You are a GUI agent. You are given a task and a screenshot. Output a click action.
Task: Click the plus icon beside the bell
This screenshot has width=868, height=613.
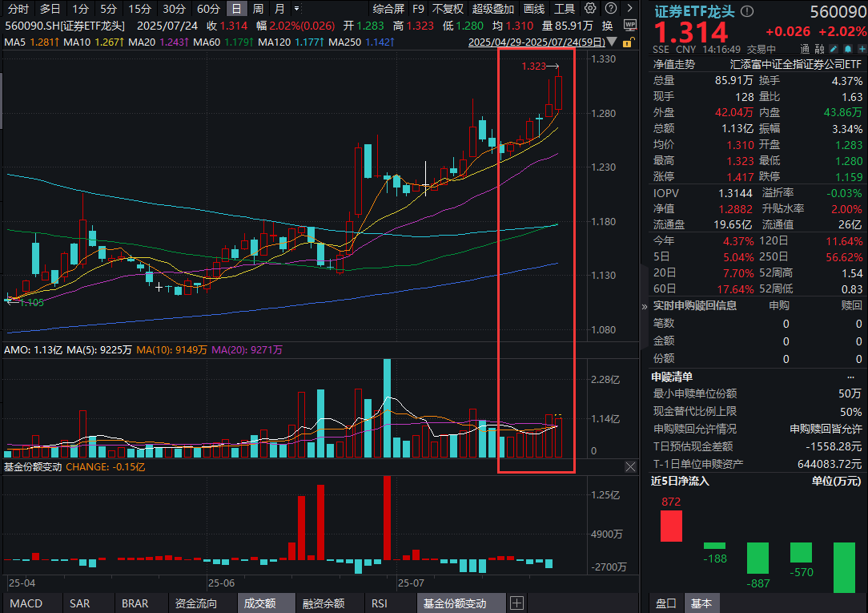(862, 50)
